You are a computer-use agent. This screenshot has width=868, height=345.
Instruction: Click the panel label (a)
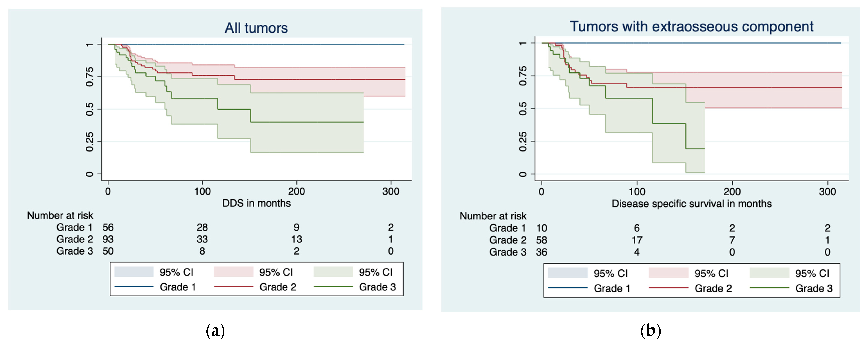pyautogui.click(x=215, y=330)
